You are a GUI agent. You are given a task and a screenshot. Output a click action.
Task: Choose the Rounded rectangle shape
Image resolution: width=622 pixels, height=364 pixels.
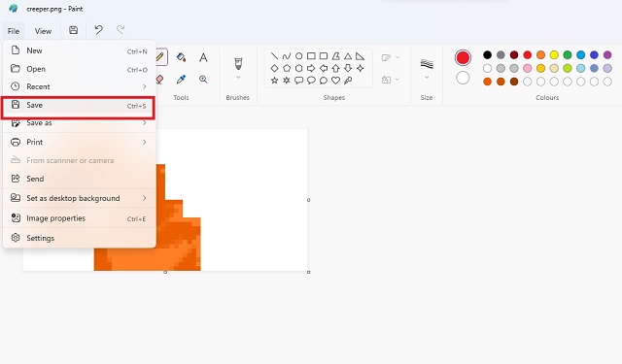tap(324, 56)
